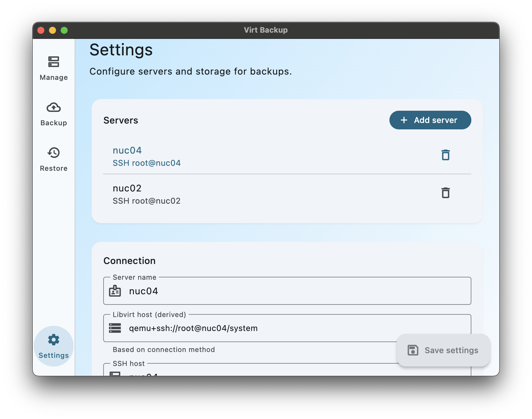The width and height of the screenshot is (532, 419).
Task: Open the Backup cloud icon in sidebar
Action: coord(53,108)
